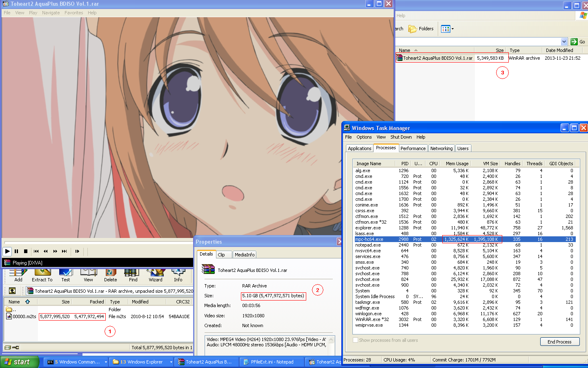Switch to the MediaInfo tab in Properties
Image resolution: width=588 pixels, height=368 pixels.
tap(245, 255)
